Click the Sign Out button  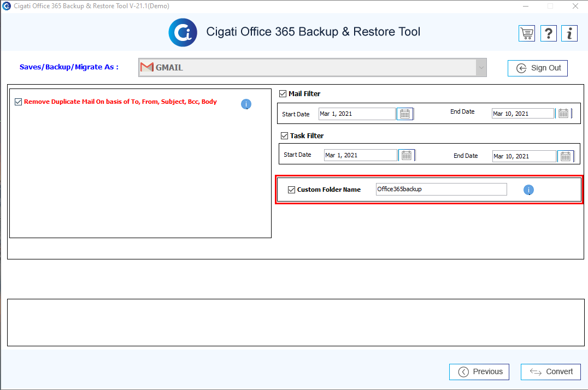click(x=537, y=68)
